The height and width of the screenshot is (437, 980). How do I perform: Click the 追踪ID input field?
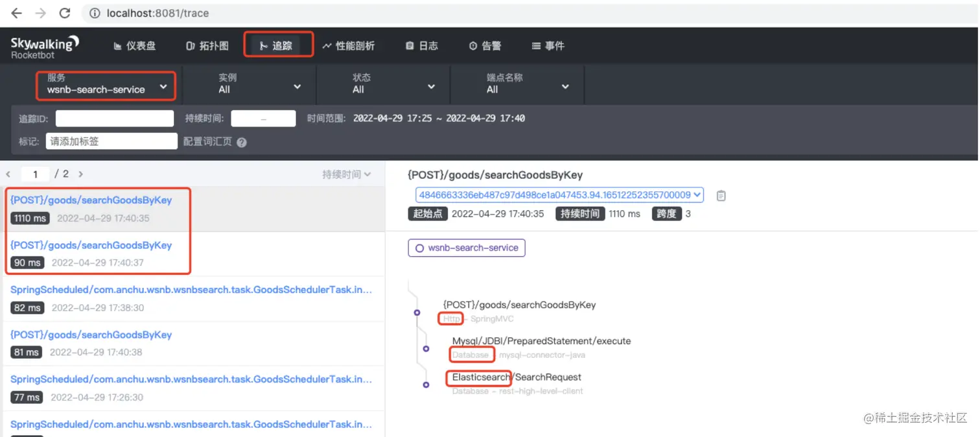pyautogui.click(x=115, y=119)
